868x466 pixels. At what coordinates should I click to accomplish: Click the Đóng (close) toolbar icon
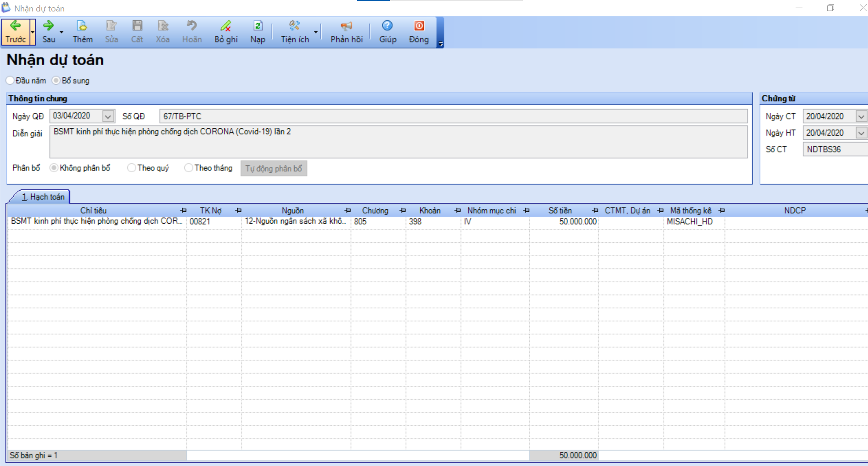(x=418, y=26)
